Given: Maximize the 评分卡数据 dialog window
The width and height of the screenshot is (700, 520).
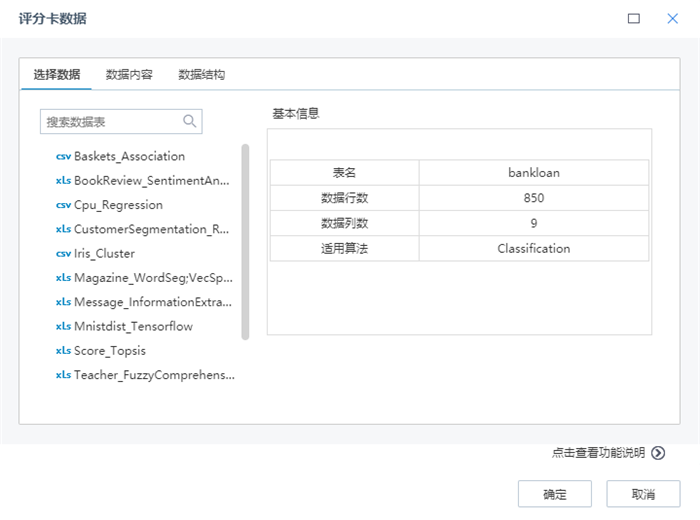Looking at the screenshot, I should [634, 18].
